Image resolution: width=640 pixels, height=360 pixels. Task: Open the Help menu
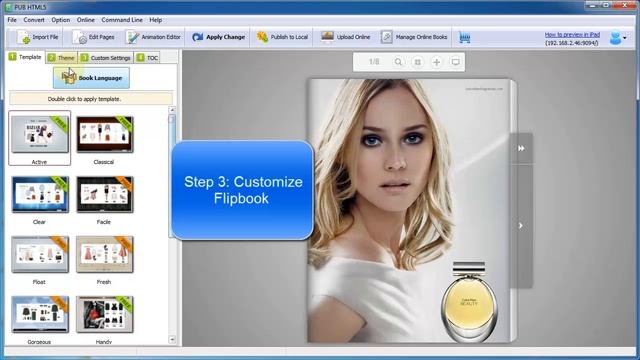[156, 20]
